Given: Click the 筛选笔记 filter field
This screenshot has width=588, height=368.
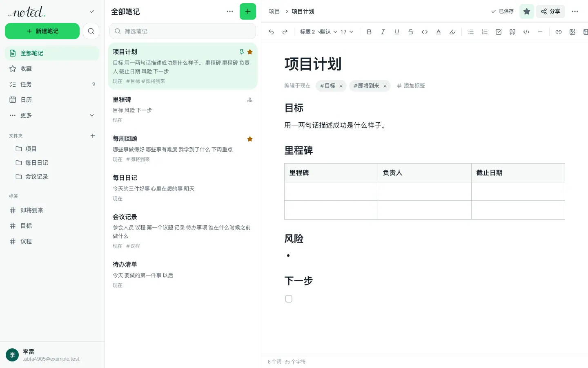Looking at the screenshot, I should (183, 31).
